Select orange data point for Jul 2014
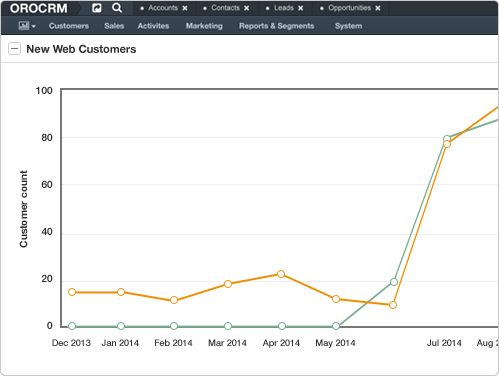Viewport: 499px width, 376px height. (447, 144)
